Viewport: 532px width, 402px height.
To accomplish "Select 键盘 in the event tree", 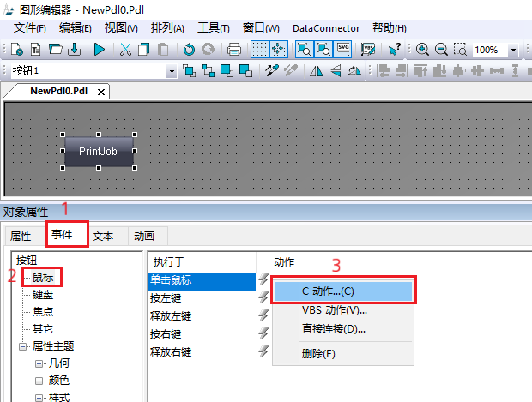I will tap(43, 295).
